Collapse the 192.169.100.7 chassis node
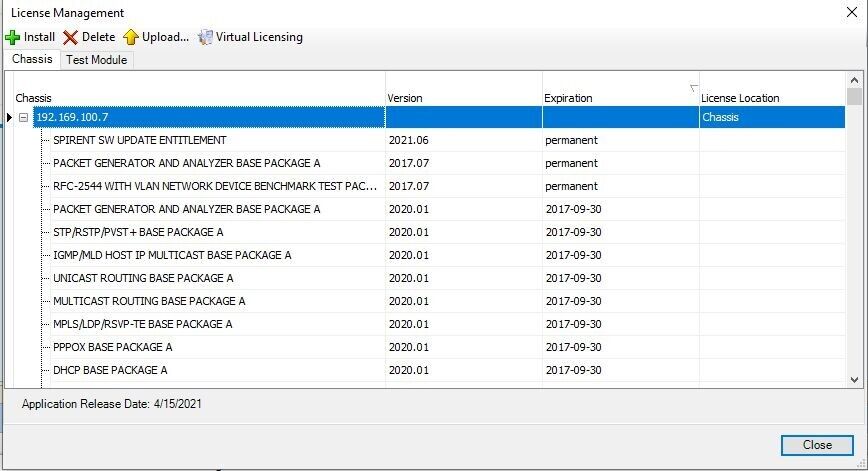This screenshot has height=471, width=868. coord(23,118)
